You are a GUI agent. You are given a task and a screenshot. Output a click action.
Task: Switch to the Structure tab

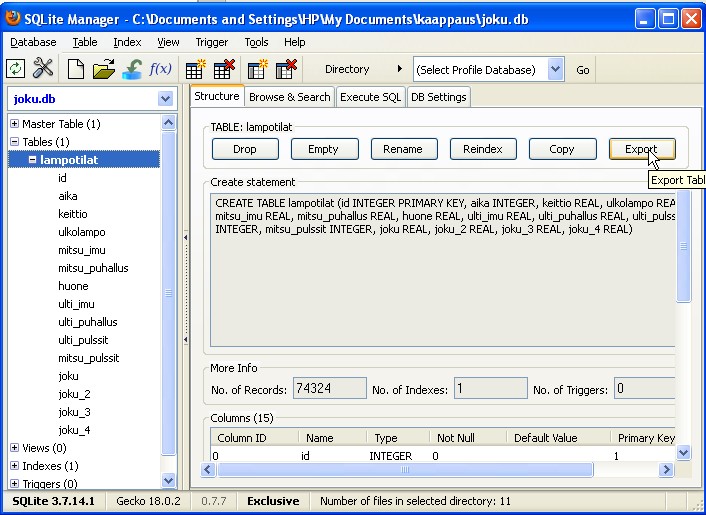217,96
